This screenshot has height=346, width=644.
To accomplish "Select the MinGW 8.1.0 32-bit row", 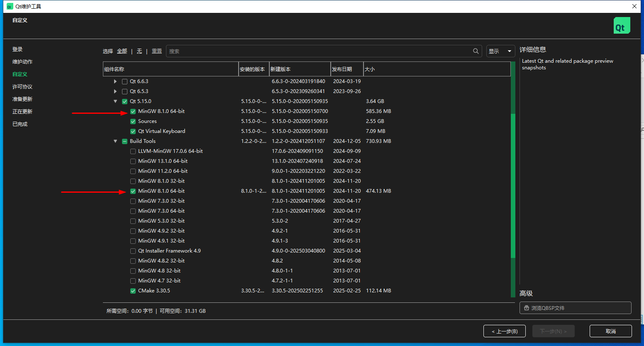I will click(307, 181).
